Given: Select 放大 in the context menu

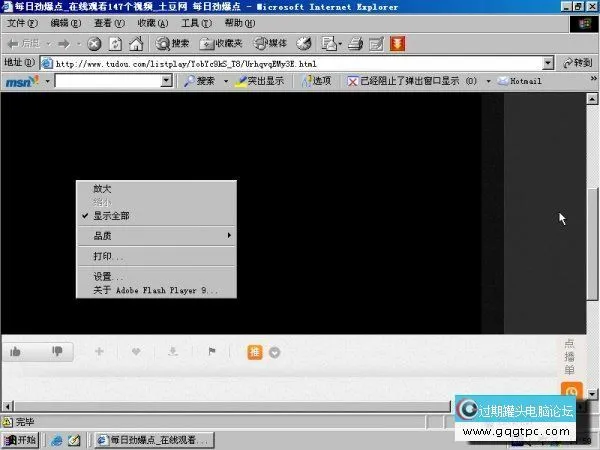Looking at the screenshot, I should tap(103, 189).
